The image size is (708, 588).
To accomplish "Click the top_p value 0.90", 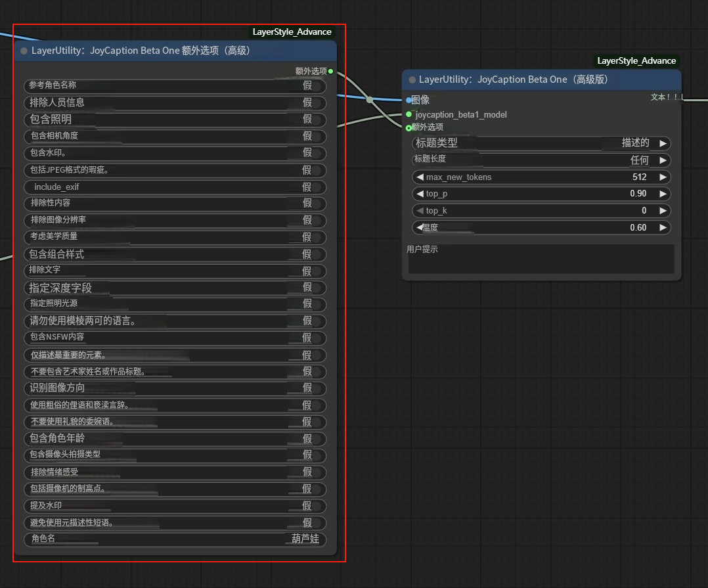I will pos(638,194).
